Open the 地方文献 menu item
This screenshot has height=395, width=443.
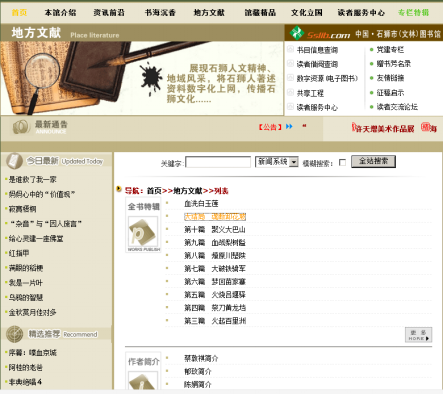pyautogui.click(x=209, y=13)
